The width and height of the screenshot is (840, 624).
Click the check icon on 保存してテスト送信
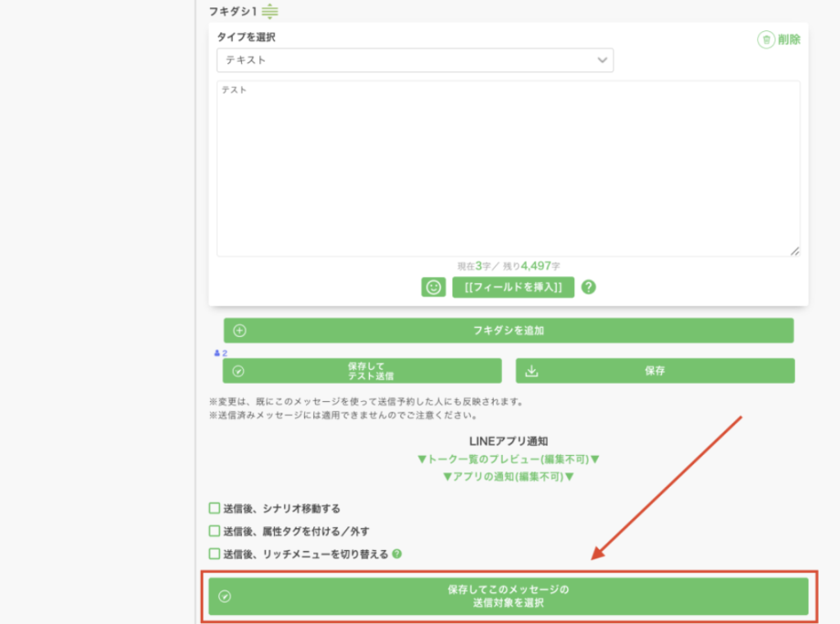tap(239, 371)
